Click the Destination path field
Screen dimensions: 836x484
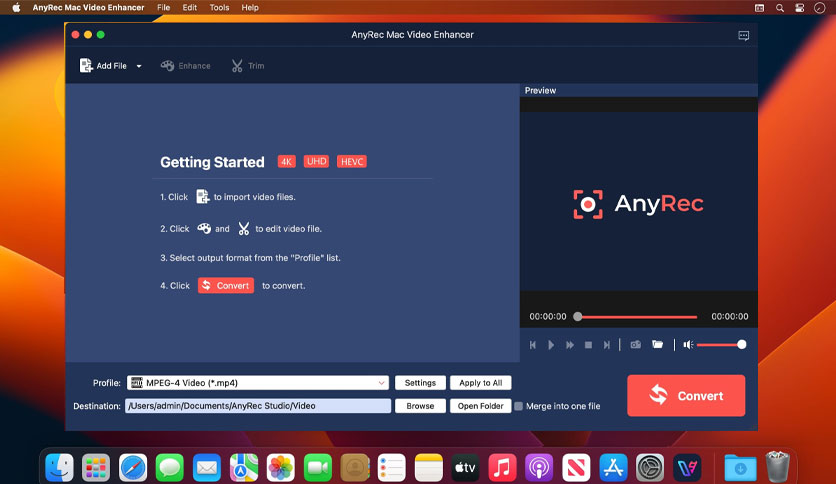pyautogui.click(x=258, y=406)
